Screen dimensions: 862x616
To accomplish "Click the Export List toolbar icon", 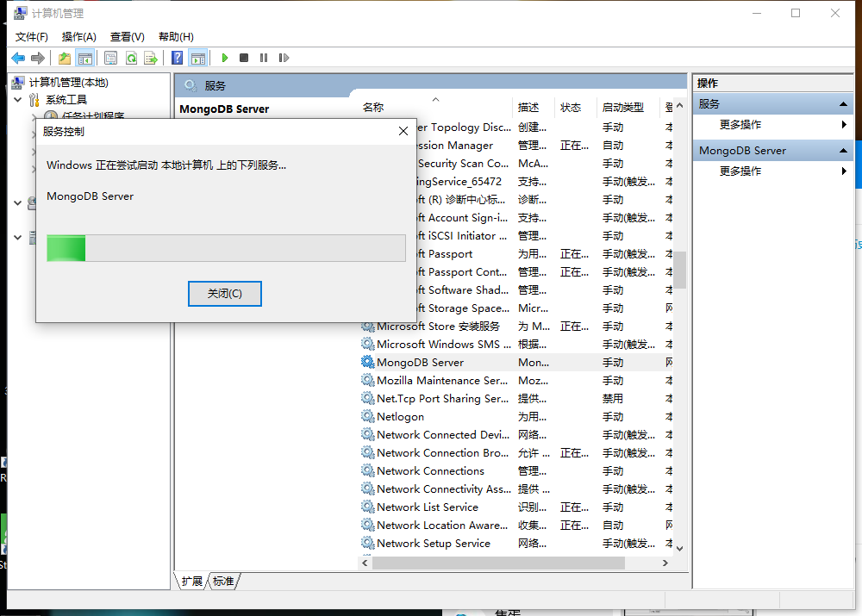I will click(151, 58).
